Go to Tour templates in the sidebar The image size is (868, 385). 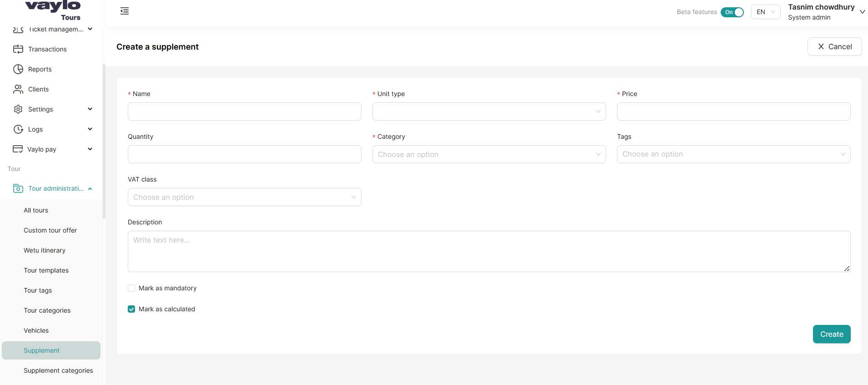(x=46, y=270)
